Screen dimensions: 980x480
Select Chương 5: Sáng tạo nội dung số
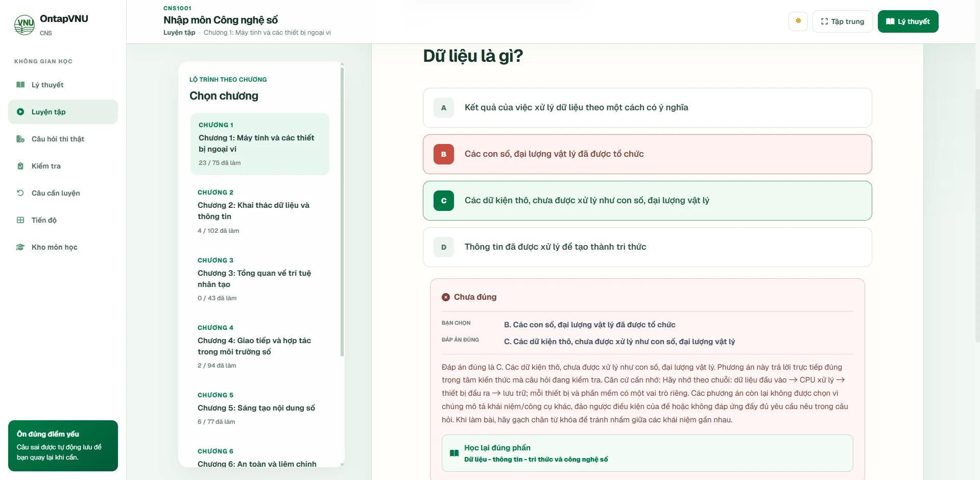pos(259,409)
